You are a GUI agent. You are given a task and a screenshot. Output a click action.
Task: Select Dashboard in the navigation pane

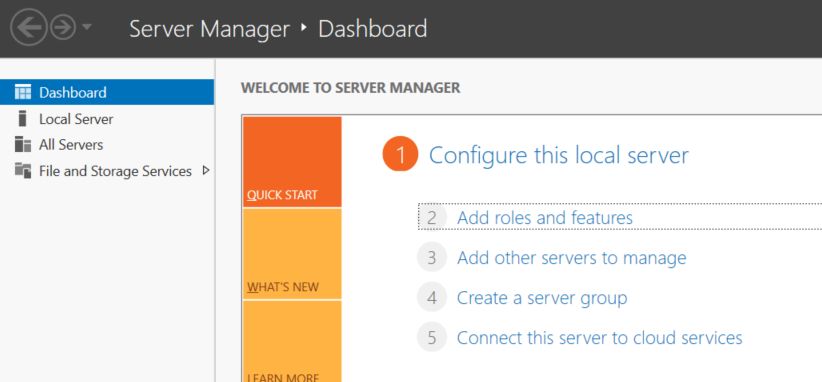click(107, 92)
